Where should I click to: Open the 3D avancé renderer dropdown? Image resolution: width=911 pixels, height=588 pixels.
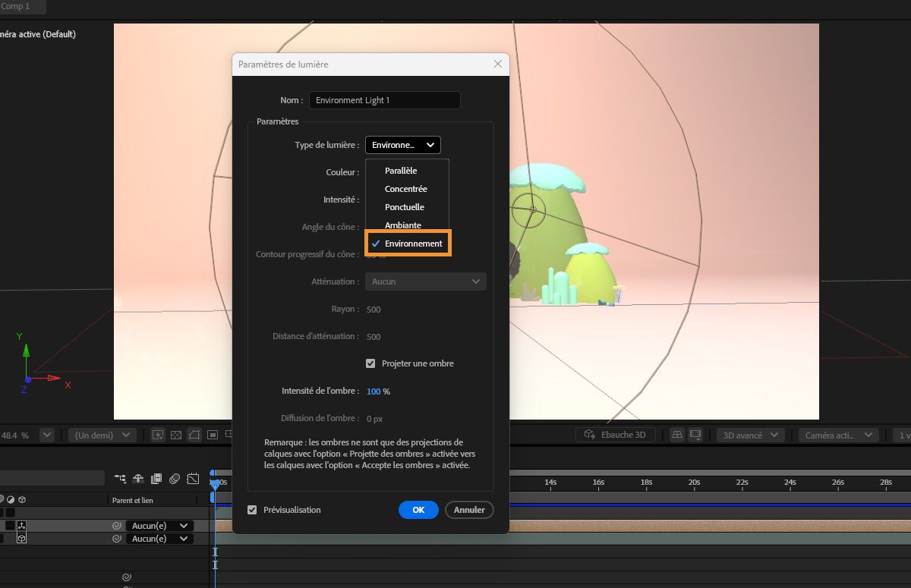tap(751, 435)
